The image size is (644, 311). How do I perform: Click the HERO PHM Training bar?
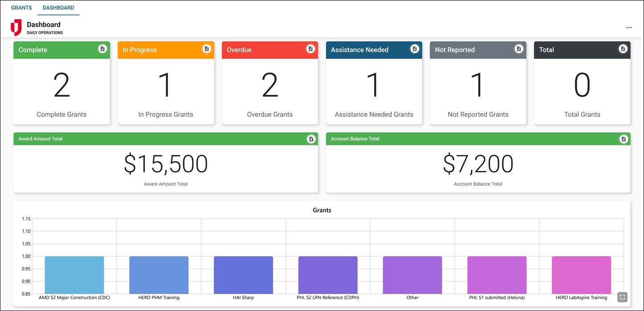click(159, 274)
